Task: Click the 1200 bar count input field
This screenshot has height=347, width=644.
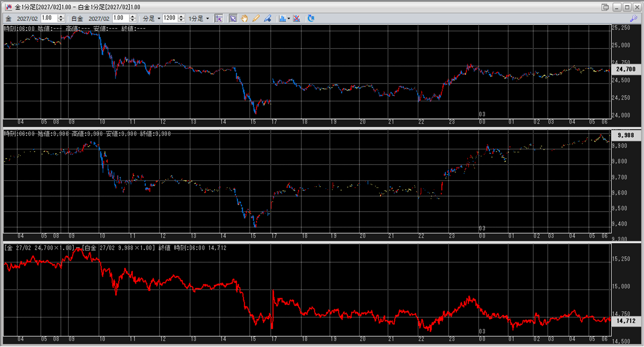Action: click(170, 18)
